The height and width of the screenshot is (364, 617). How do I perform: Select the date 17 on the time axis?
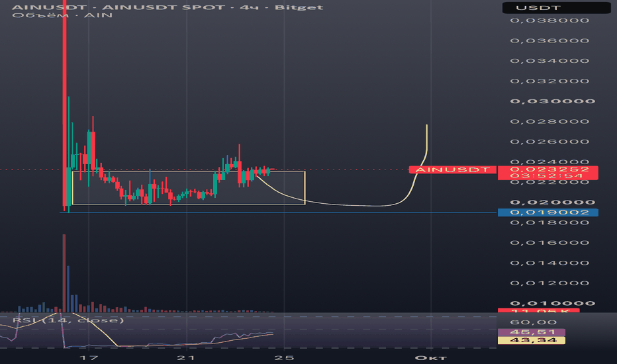point(89,357)
